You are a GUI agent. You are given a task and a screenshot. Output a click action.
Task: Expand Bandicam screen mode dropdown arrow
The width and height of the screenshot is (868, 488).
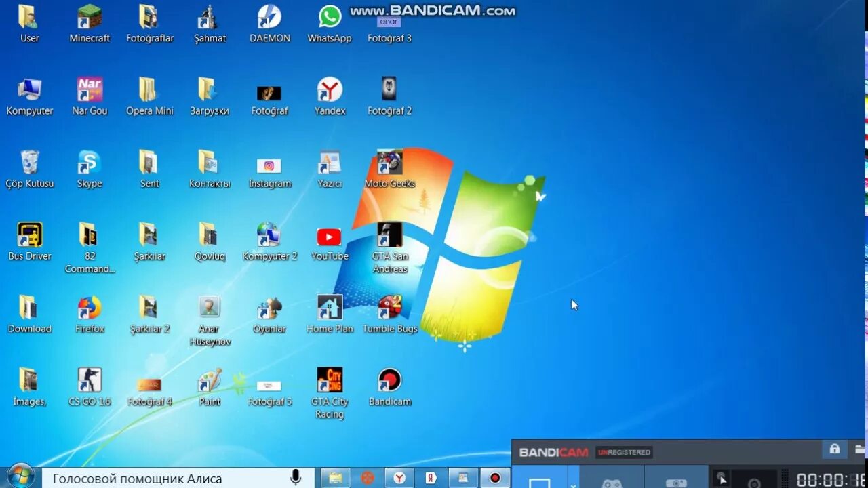[574, 477]
